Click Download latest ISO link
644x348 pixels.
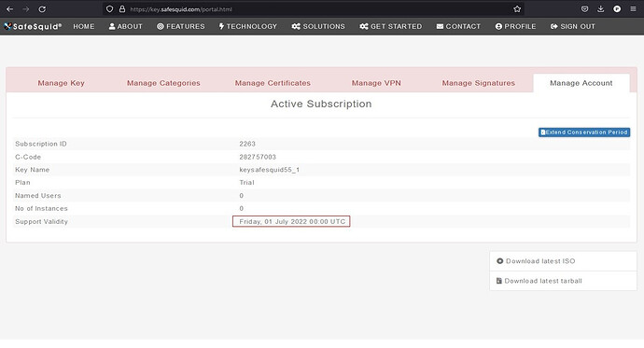tap(540, 261)
